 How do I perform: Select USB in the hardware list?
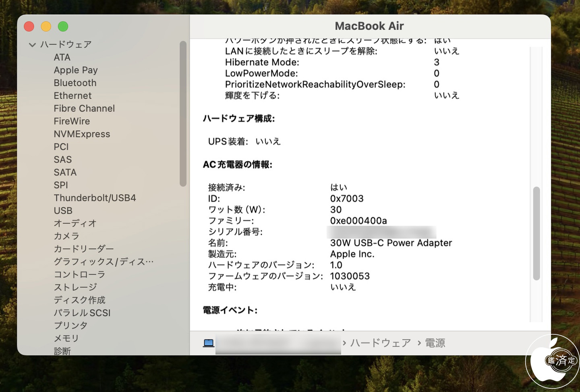point(63,211)
